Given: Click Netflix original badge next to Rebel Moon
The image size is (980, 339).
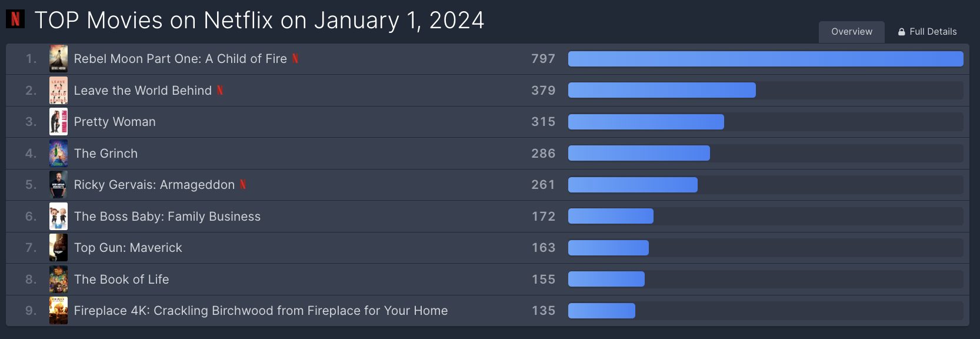Looking at the screenshot, I should point(295,58).
